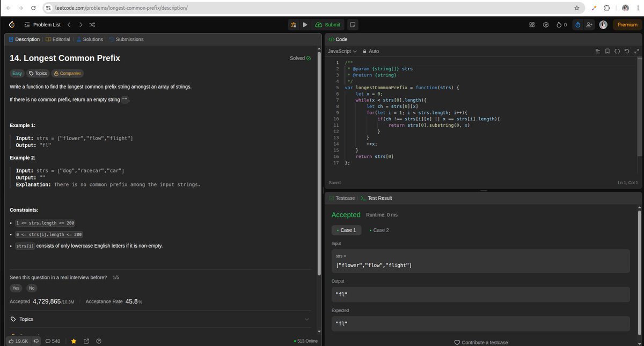Image resolution: width=644 pixels, height=346 pixels.
Task: Click the Easy difficulty tag
Action: (17, 74)
